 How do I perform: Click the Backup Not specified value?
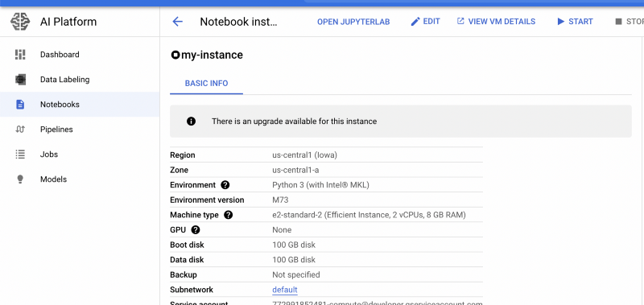(296, 274)
